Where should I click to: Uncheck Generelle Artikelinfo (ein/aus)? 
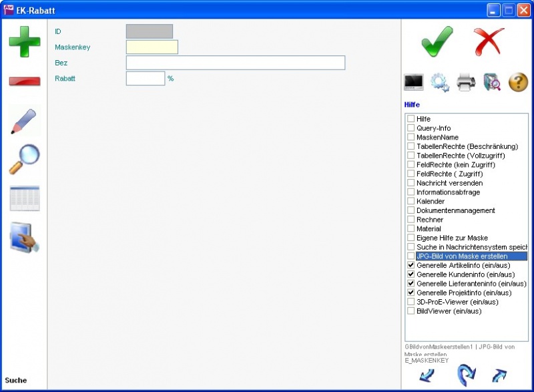pos(411,265)
